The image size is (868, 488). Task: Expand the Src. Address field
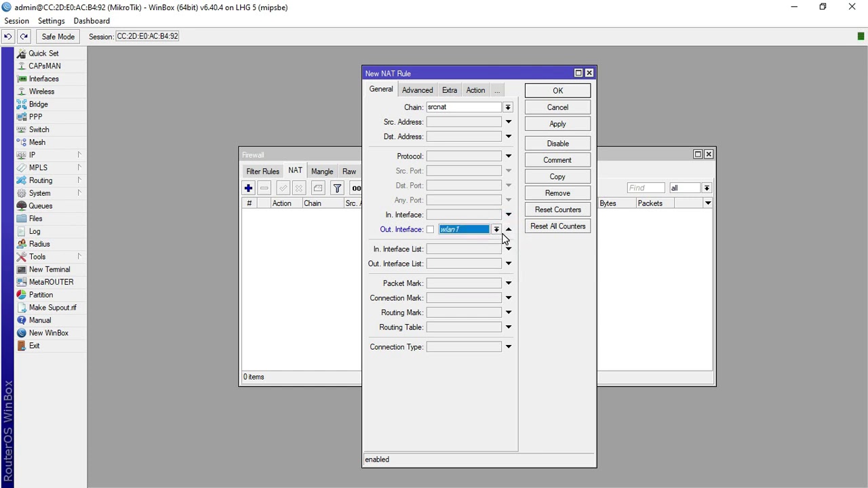(x=508, y=122)
